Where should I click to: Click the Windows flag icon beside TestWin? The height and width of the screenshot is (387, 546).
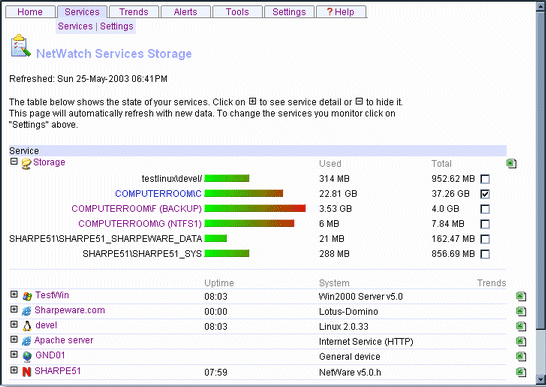27,296
